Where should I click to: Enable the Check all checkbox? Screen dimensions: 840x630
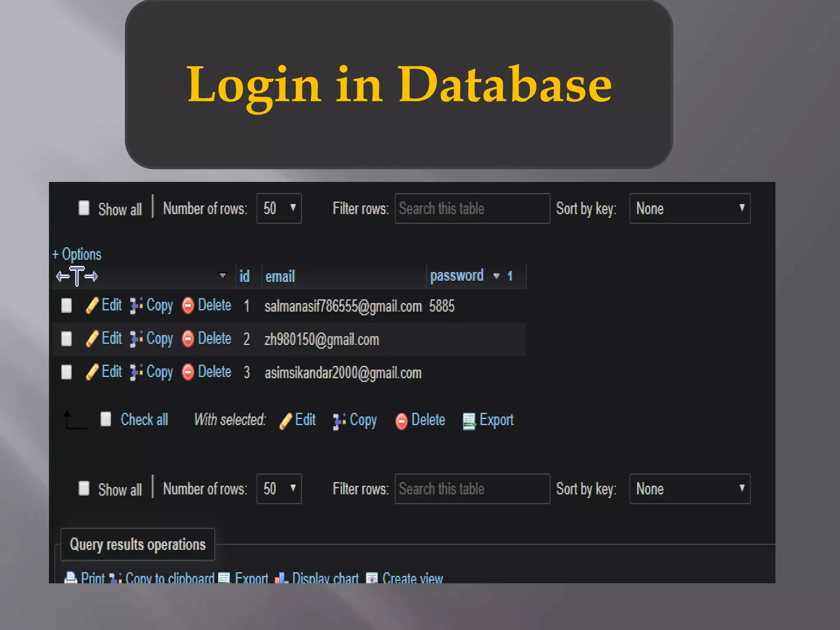pyautogui.click(x=106, y=419)
